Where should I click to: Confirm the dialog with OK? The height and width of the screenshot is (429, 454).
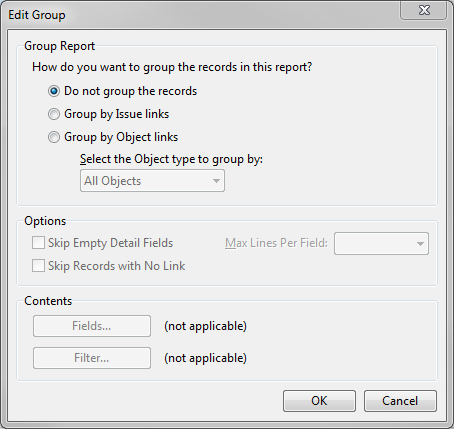(319, 401)
